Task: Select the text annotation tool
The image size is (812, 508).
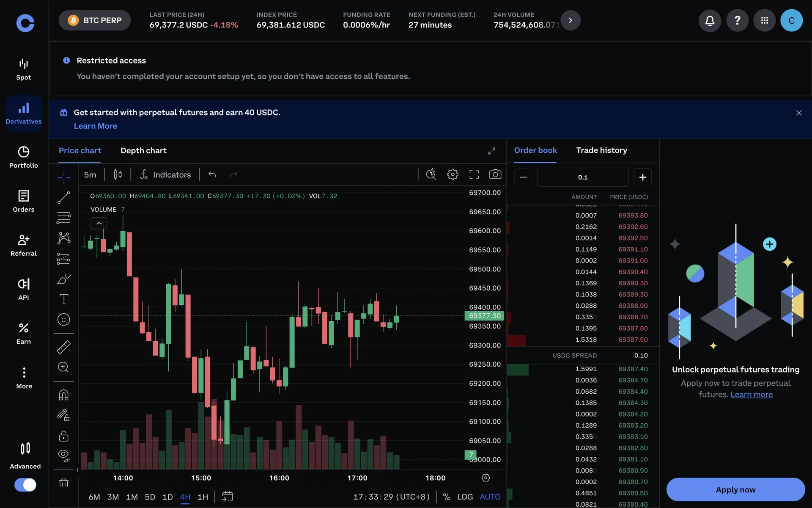Action: tap(64, 299)
